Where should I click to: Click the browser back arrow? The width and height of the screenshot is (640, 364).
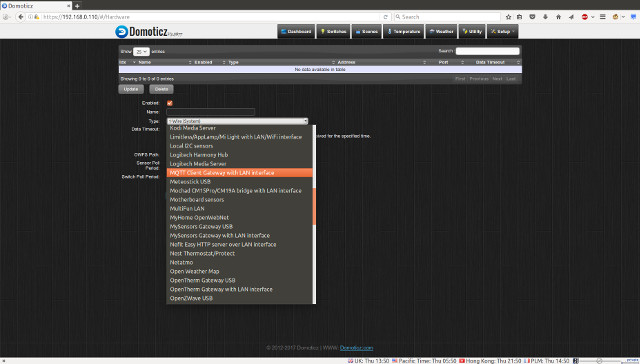coord(20,17)
